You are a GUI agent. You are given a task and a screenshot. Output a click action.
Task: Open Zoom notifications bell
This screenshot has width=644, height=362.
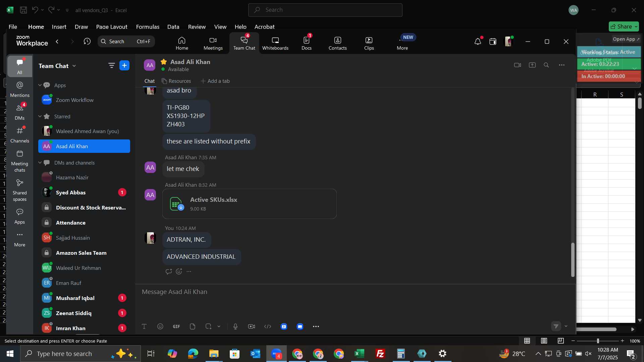pos(478,42)
